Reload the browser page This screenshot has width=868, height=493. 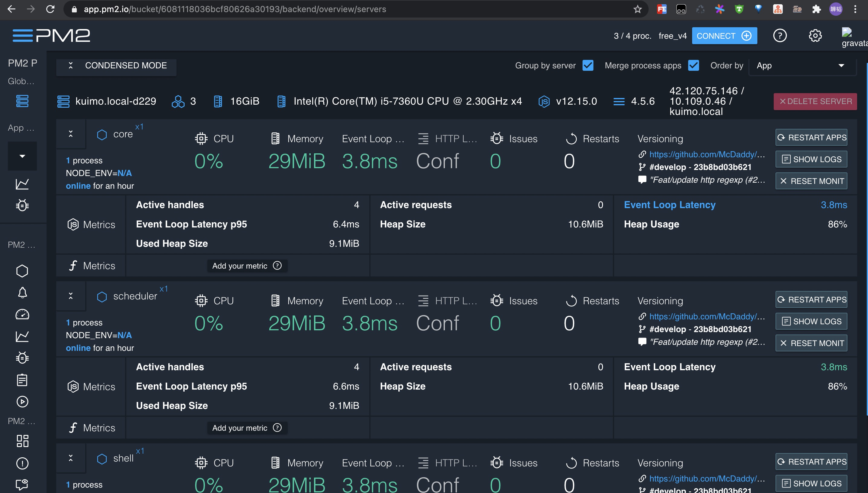coord(50,9)
